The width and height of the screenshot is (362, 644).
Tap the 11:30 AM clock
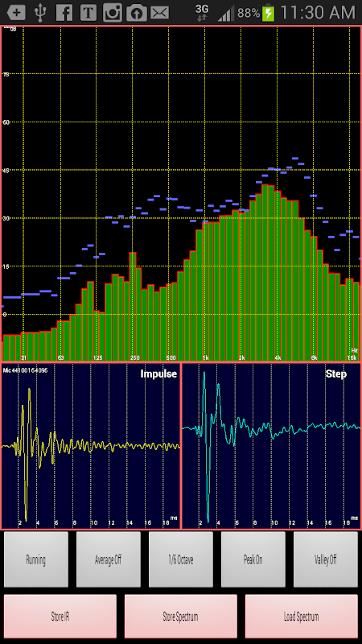(318, 13)
